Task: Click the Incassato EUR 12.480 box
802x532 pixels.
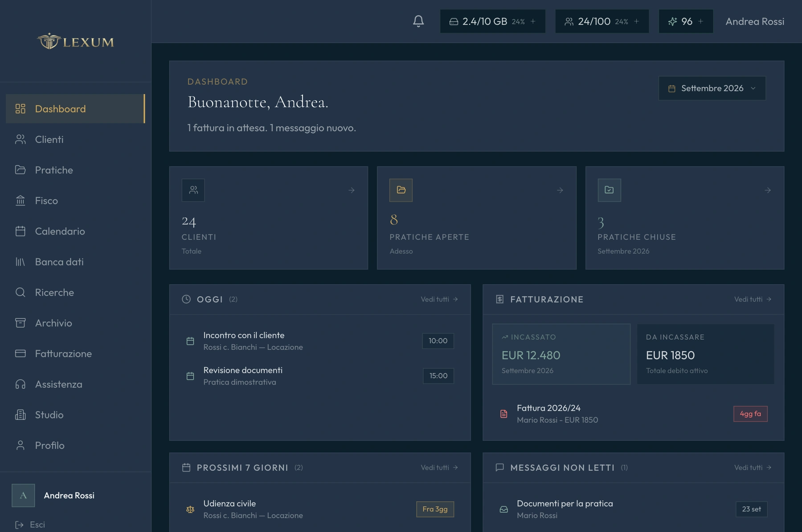Action: (x=561, y=354)
